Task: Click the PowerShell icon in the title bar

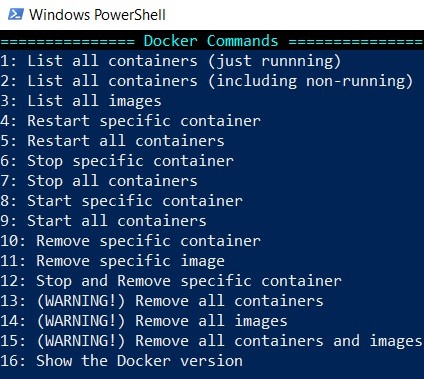Action: 16,14
